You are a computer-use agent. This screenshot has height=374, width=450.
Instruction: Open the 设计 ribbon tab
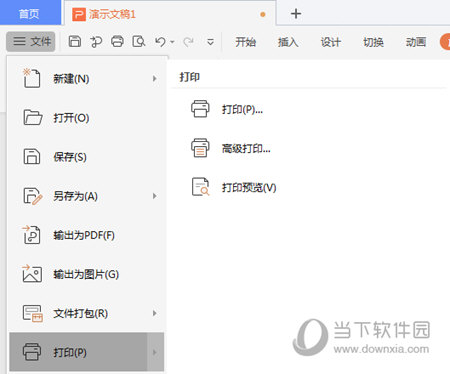331,42
